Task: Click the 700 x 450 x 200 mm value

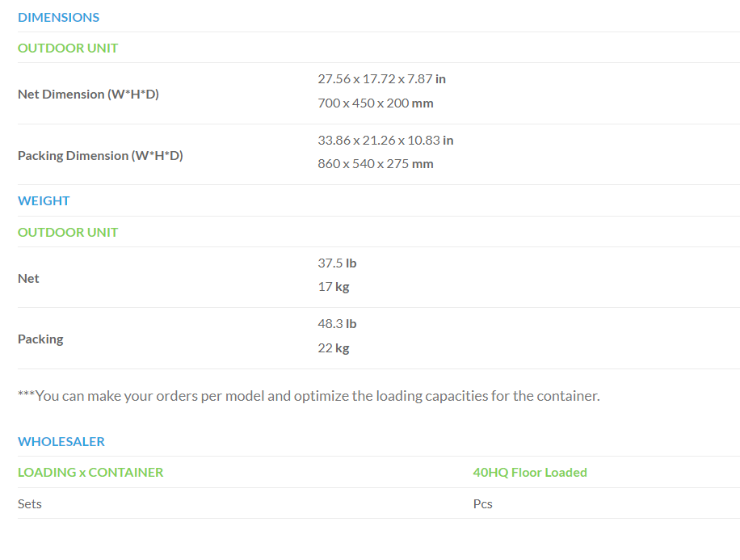Action: 375,103
